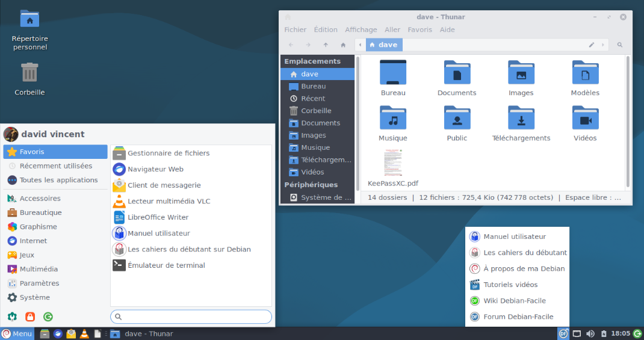This screenshot has width=644, height=340.
Task: Launch Gestionnaire de fichiers from menu
Action: click(191, 153)
